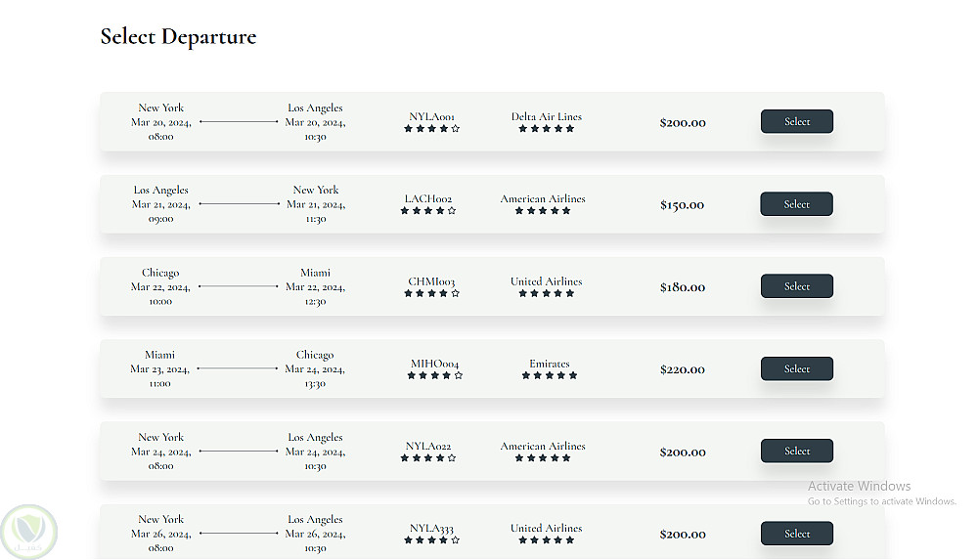Click the $150.00 price on the LACH002 row
This screenshot has height=560, width=978.
(x=683, y=205)
